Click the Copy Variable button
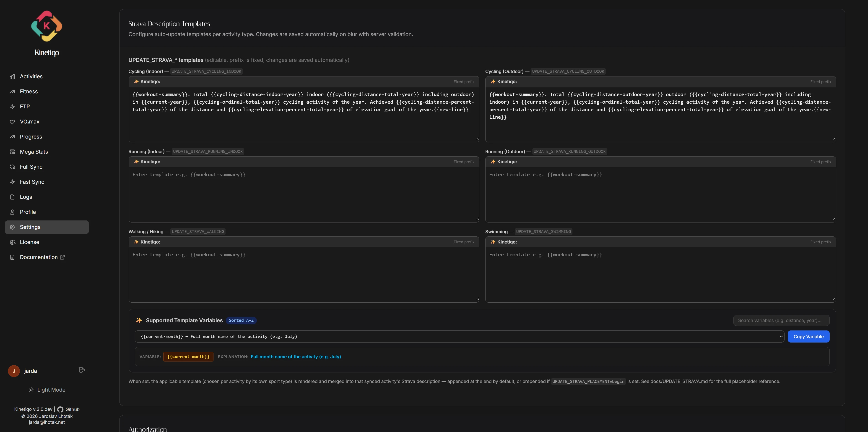 (x=808, y=337)
